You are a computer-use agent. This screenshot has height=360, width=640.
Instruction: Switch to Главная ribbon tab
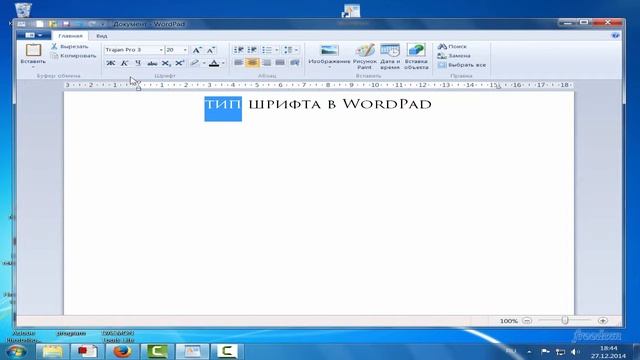click(x=70, y=36)
